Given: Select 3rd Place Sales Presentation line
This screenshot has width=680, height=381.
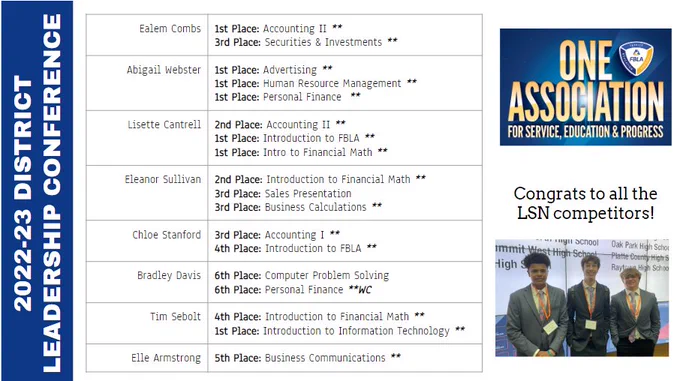Looking at the screenshot, I should click(283, 194).
